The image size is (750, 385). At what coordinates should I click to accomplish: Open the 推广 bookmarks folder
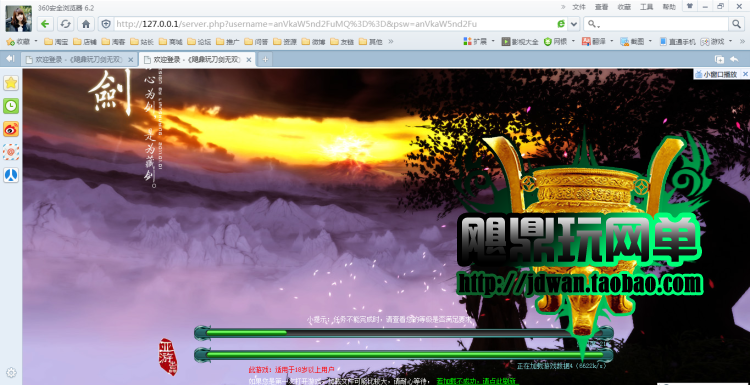pyautogui.click(x=228, y=42)
